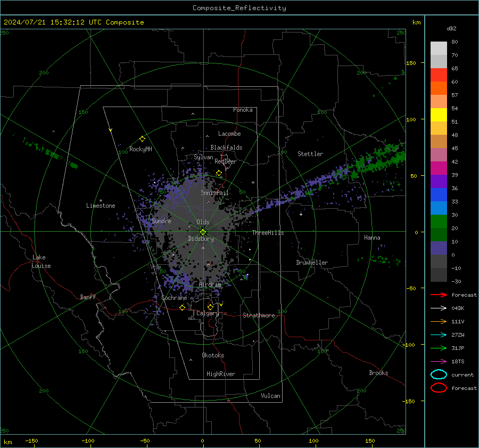
Task: Click the Olds label on map
Action: coord(203,222)
